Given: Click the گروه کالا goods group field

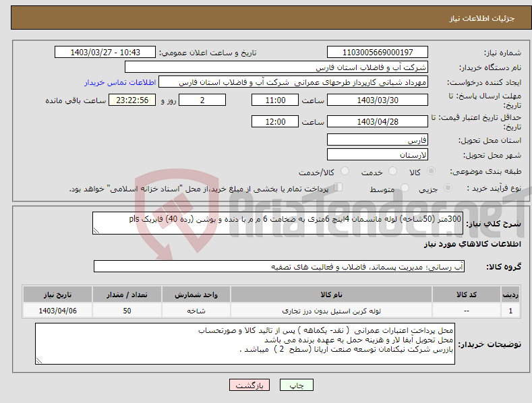Looking at the screenshot, I should tap(279, 266).
